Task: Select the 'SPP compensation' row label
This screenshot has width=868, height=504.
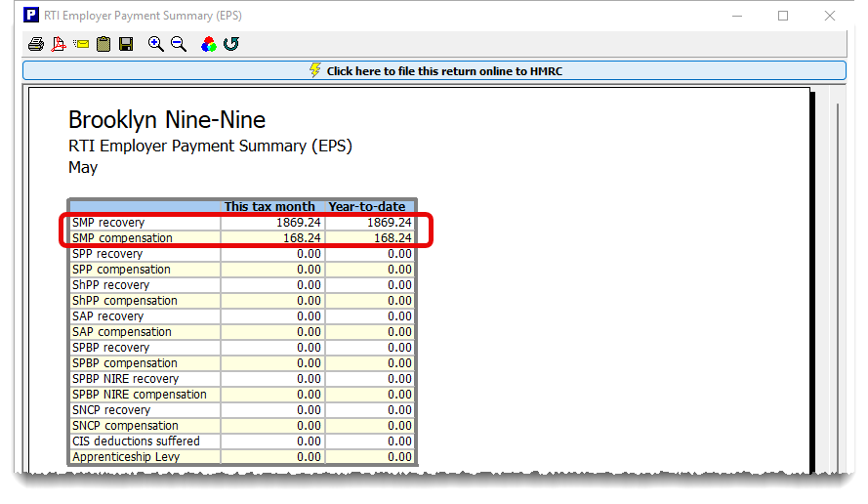Action: (121, 270)
